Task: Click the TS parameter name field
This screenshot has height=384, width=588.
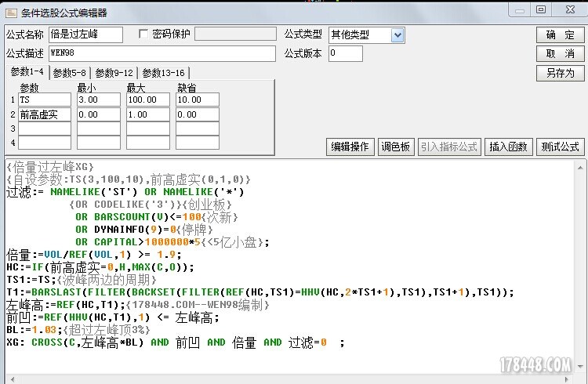Action: tap(44, 100)
